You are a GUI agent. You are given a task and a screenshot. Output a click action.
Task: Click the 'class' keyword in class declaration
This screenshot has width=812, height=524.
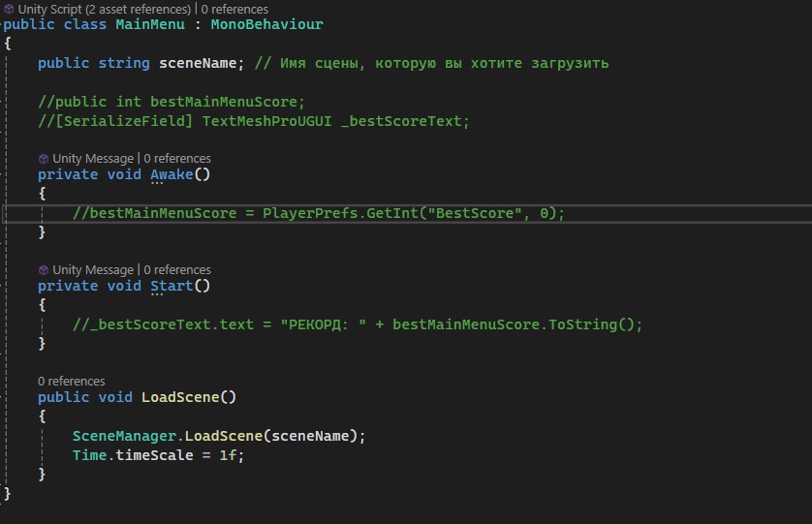tap(85, 24)
